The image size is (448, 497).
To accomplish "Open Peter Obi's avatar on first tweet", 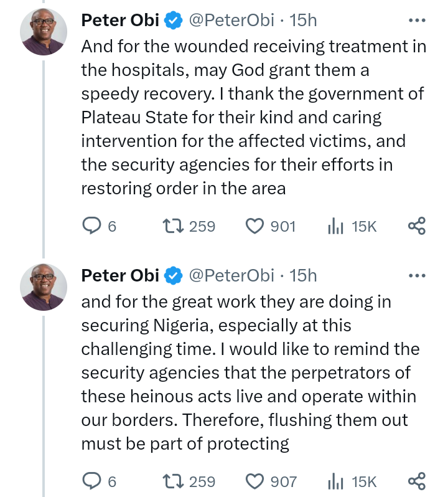I will [x=44, y=33].
